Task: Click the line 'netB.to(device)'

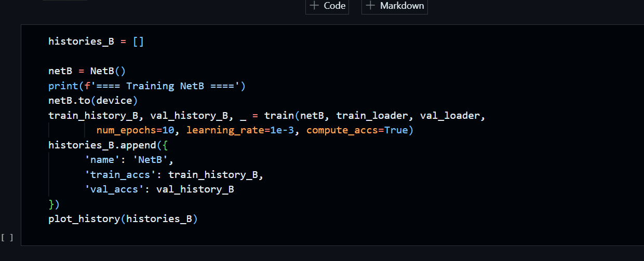Action: pos(93,101)
